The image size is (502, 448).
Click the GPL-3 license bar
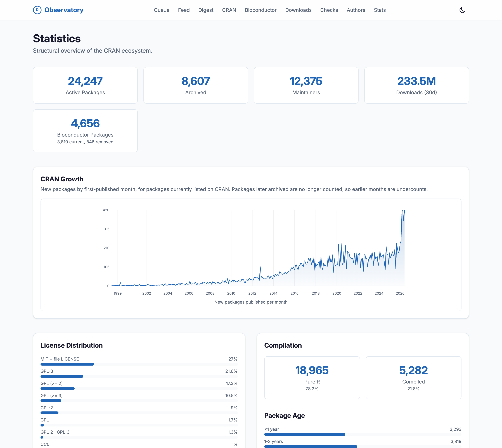[139, 376]
